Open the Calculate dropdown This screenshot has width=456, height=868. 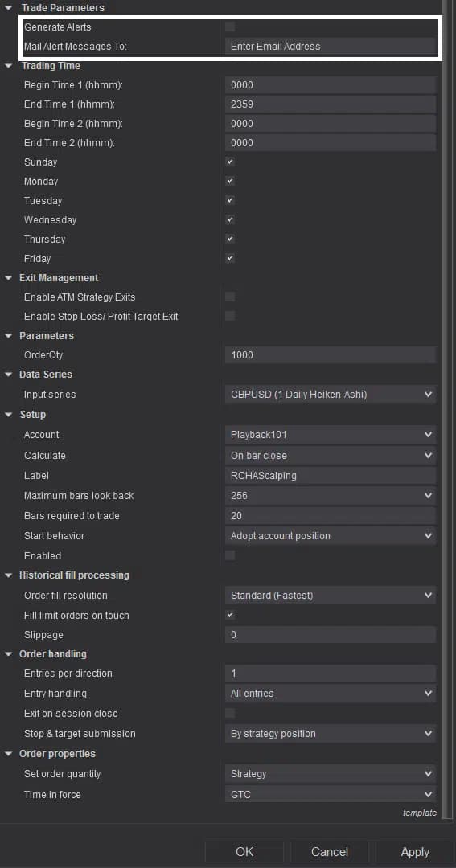click(x=331, y=456)
